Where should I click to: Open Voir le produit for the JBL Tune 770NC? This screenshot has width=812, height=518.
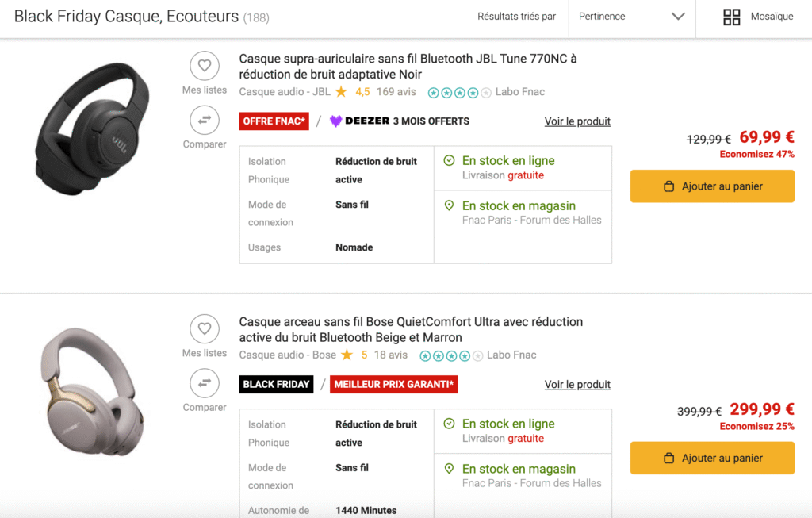pos(577,121)
